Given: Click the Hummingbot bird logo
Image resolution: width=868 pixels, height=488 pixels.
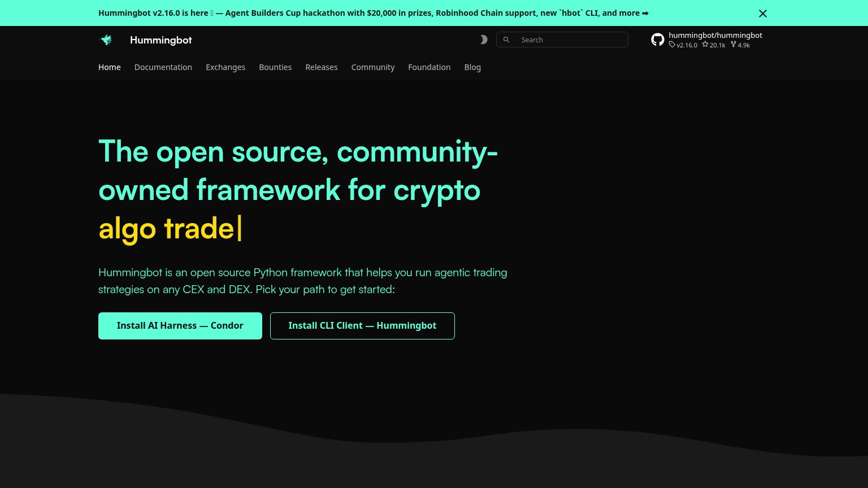Looking at the screenshot, I should pos(106,40).
